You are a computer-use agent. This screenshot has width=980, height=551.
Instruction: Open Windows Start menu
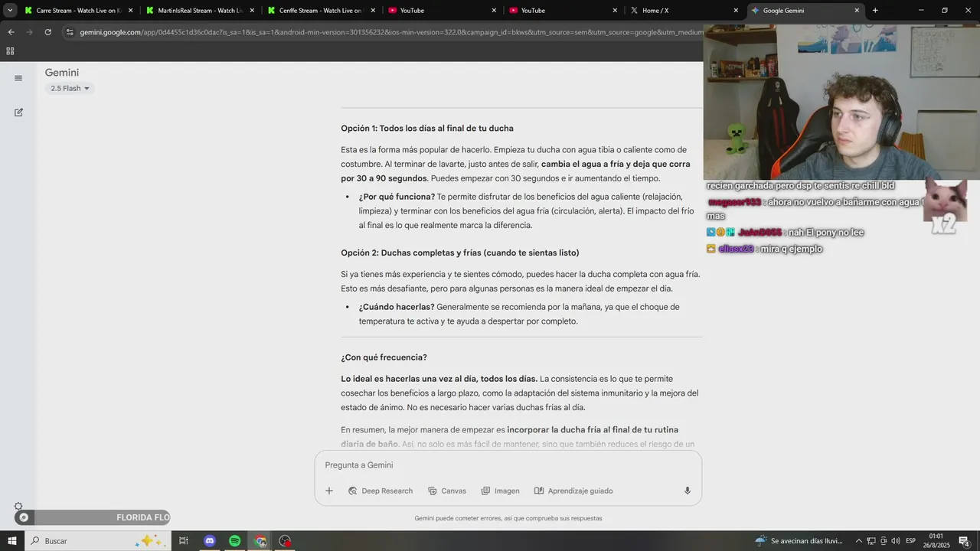[11, 541]
